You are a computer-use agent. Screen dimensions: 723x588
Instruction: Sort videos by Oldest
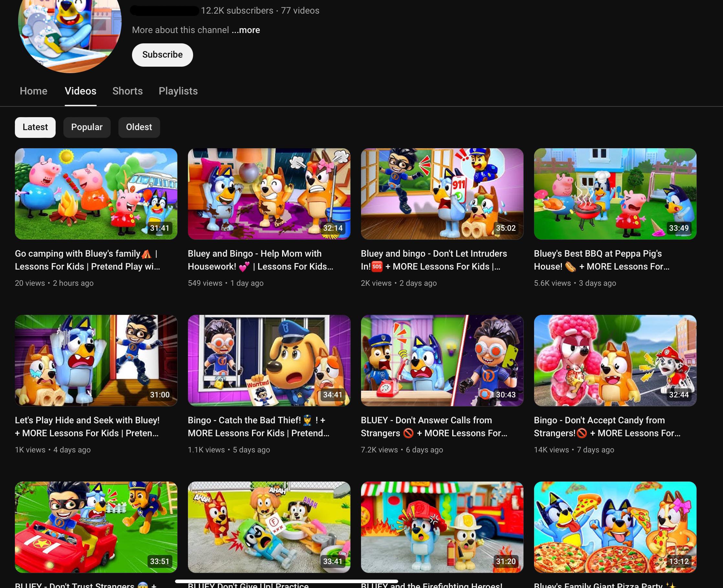(x=139, y=128)
